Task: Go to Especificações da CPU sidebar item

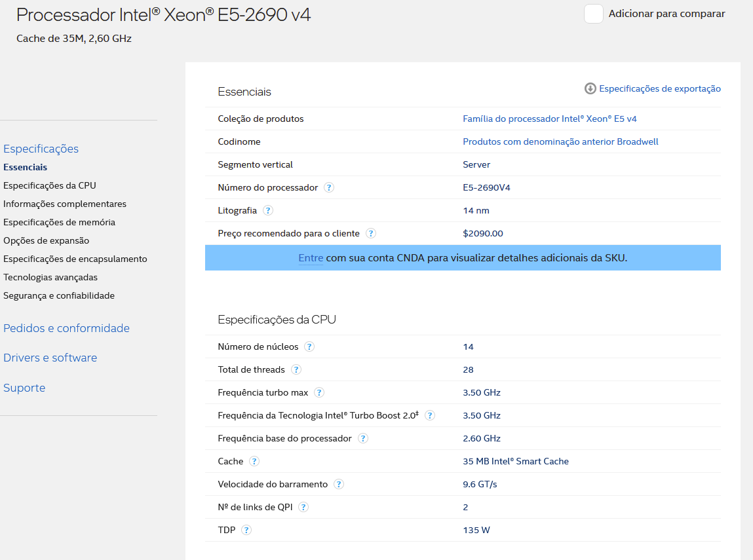Action: 49,186
